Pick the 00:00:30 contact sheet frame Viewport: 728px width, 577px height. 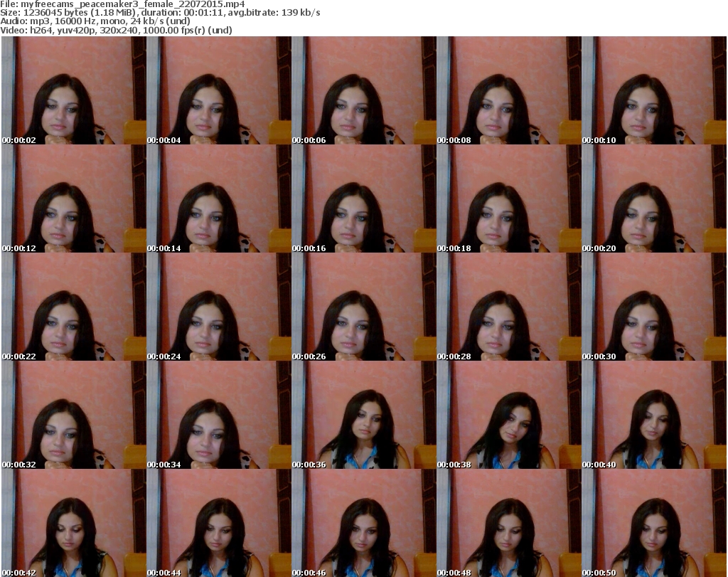click(x=654, y=307)
